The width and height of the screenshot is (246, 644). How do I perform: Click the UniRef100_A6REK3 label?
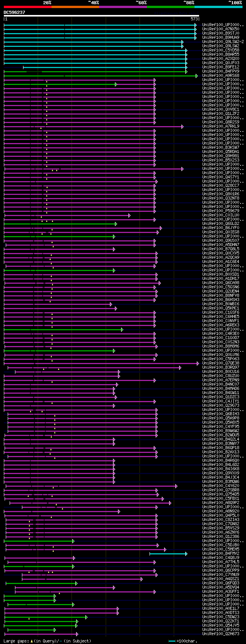221,325
